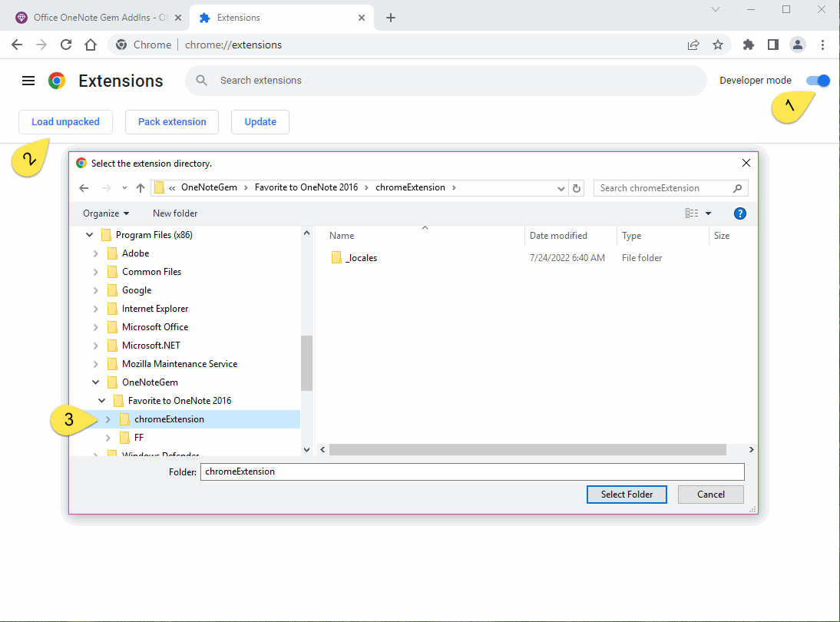
Task: Select Mozilla Maintenance Service folder
Action: pyautogui.click(x=180, y=364)
